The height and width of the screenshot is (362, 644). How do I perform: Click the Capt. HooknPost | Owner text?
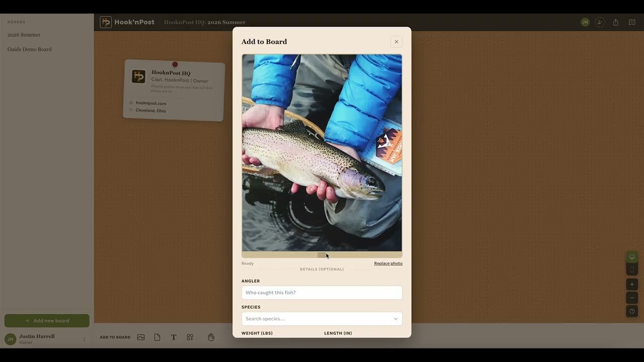pyautogui.click(x=180, y=80)
